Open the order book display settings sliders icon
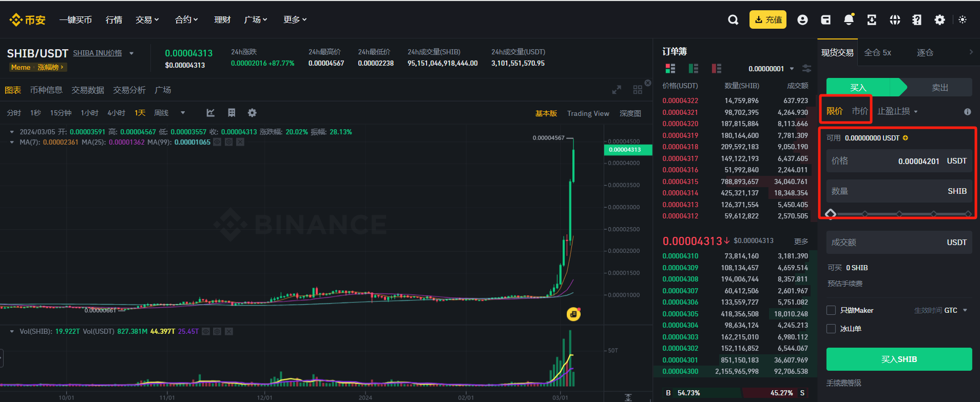 (806, 68)
